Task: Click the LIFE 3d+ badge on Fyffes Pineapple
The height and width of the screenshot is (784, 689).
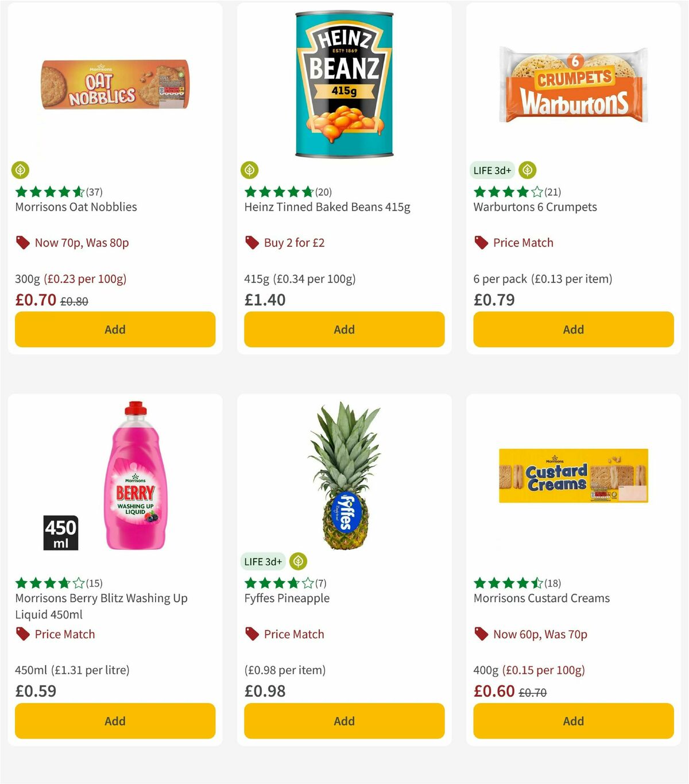Action: click(x=263, y=561)
